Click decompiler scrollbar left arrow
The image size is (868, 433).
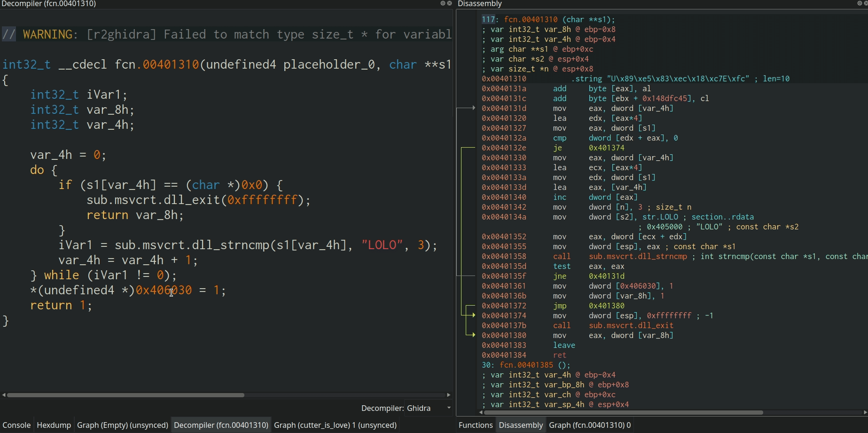4,395
